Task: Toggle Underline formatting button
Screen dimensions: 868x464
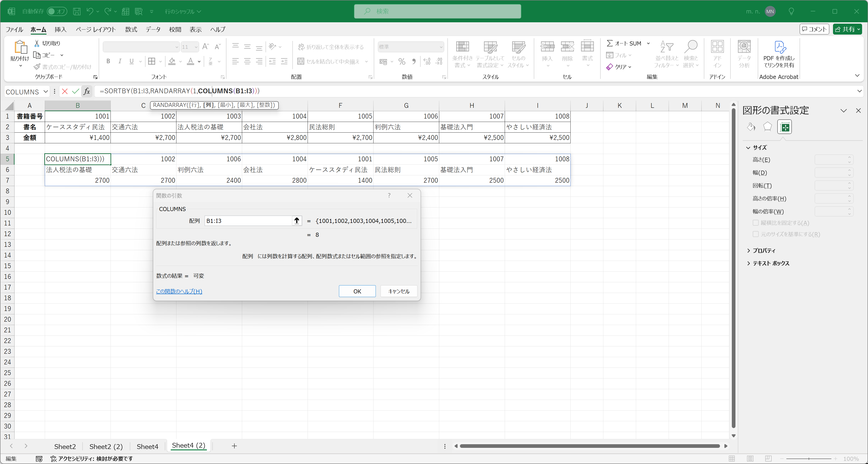Action: click(x=131, y=61)
